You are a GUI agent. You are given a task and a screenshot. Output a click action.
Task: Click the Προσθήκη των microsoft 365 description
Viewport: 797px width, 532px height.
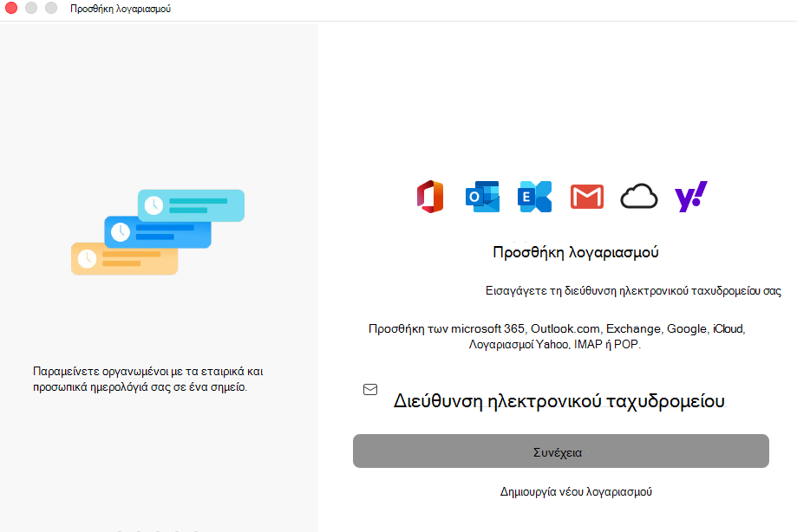pyautogui.click(x=557, y=336)
